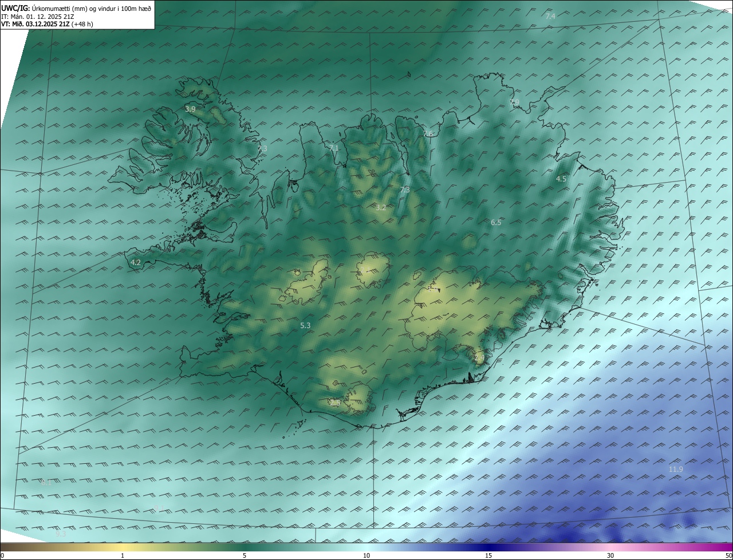
Task: Click the 0 tick on the color scale
Action: [x=2, y=555]
